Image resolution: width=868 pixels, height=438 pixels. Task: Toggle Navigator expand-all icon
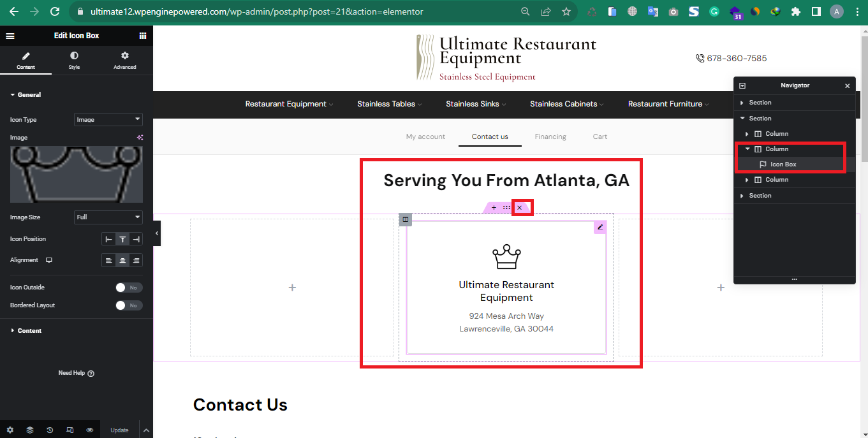[742, 85]
